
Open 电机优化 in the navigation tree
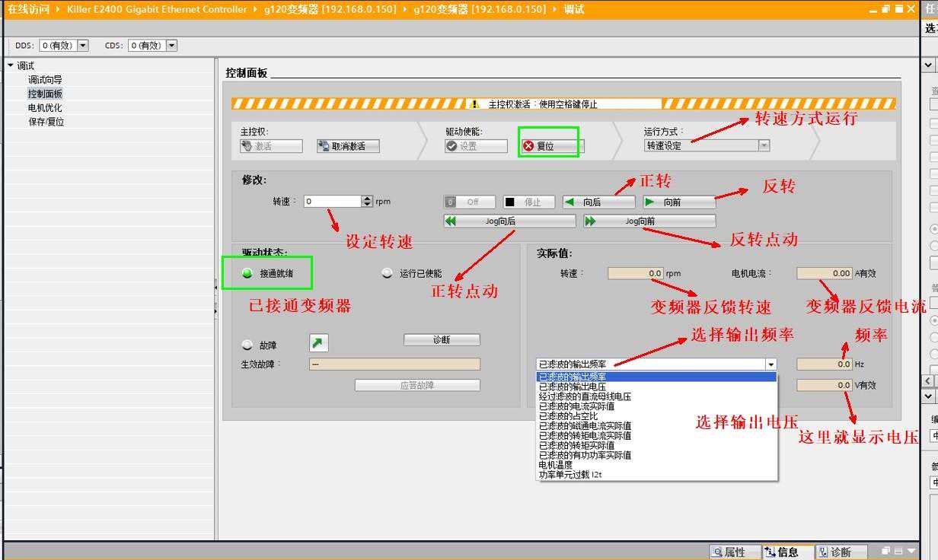point(45,108)
